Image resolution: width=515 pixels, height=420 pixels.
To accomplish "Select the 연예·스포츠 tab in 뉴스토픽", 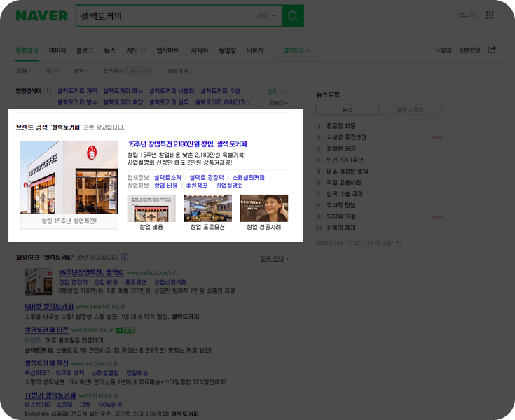I will tap(410, 110).
